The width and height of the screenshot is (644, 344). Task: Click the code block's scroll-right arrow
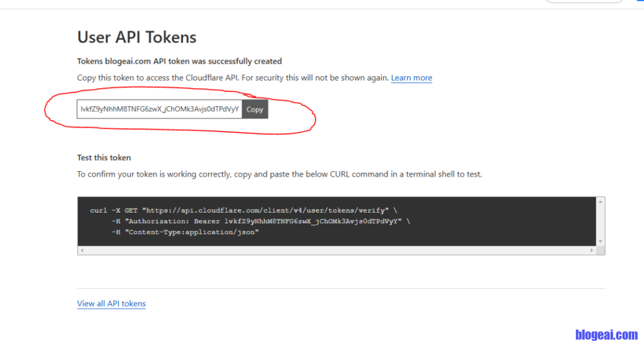pyautogui.click(x=592, y=250)
